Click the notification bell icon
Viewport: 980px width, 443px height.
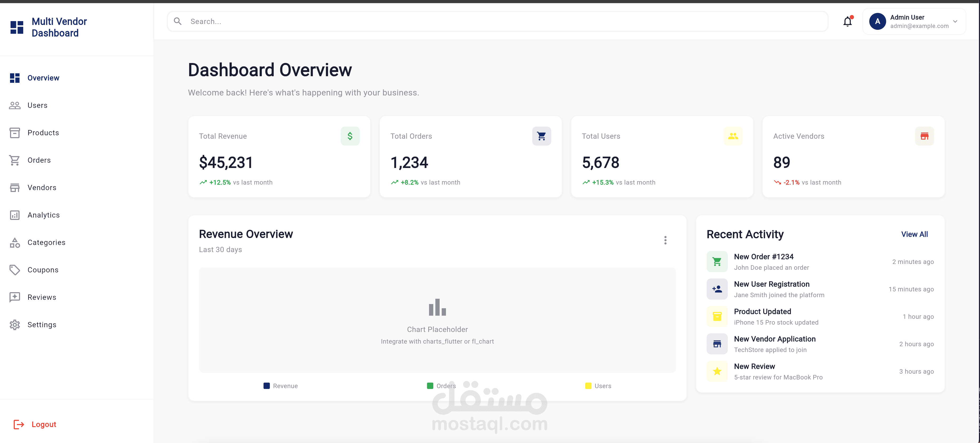pos(847,22)
